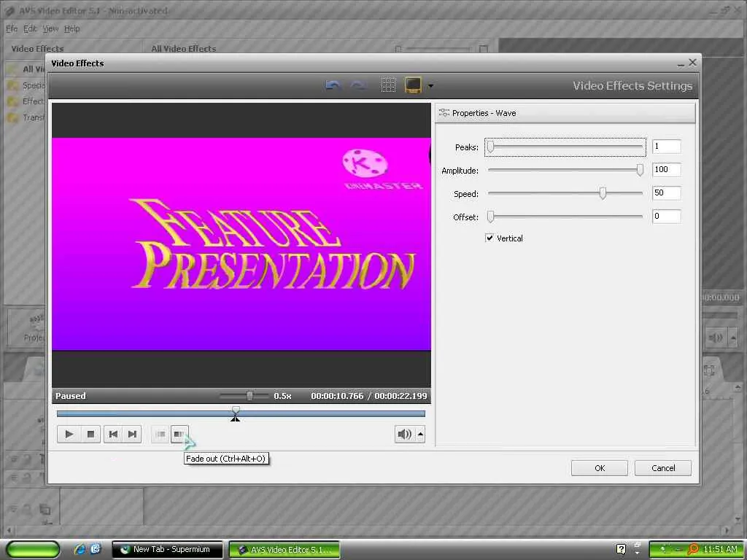
Task: Click the Redo arrow in the effects toolbar
Action: (358, 85)
